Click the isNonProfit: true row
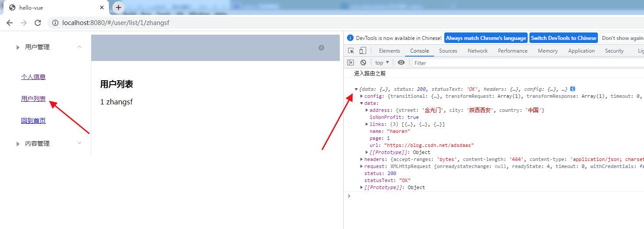The height and width of the screenshot is (229, 644). [x=394, y=117]
